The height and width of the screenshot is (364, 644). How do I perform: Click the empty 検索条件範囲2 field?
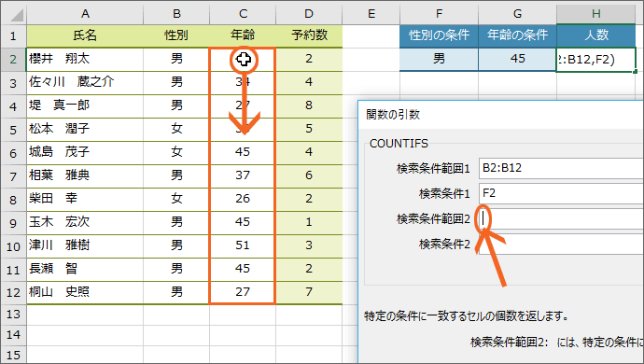click(x=561, y=218)
